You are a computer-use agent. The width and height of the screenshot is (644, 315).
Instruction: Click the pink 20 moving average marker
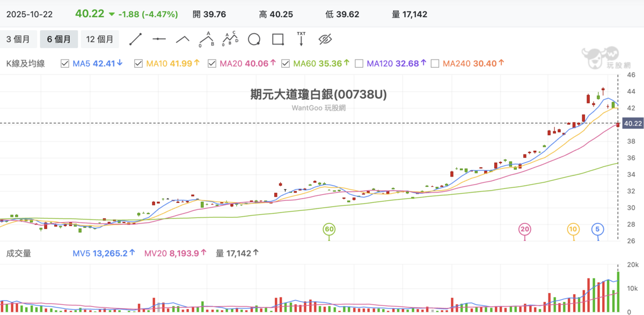tap(525, 229)
